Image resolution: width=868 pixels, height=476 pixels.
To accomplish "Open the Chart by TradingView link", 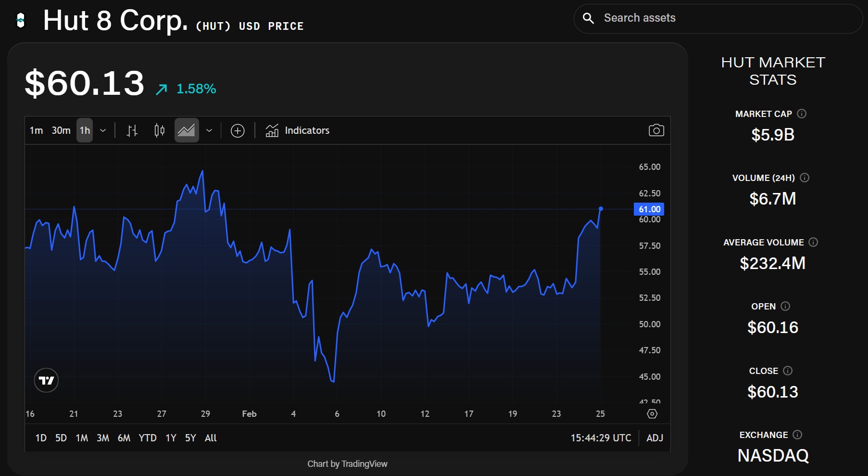I will [x=347, y=464].
